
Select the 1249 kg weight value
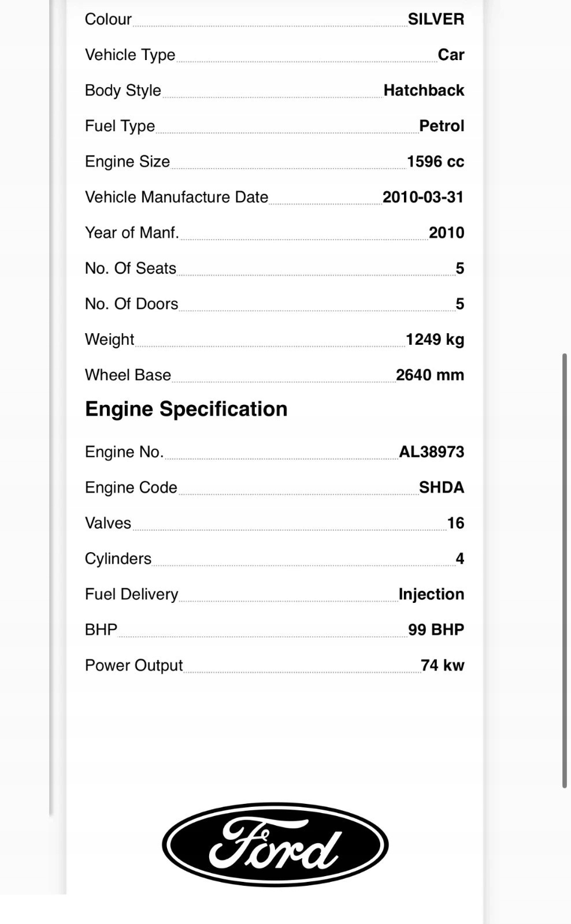(x=435, y=340)
